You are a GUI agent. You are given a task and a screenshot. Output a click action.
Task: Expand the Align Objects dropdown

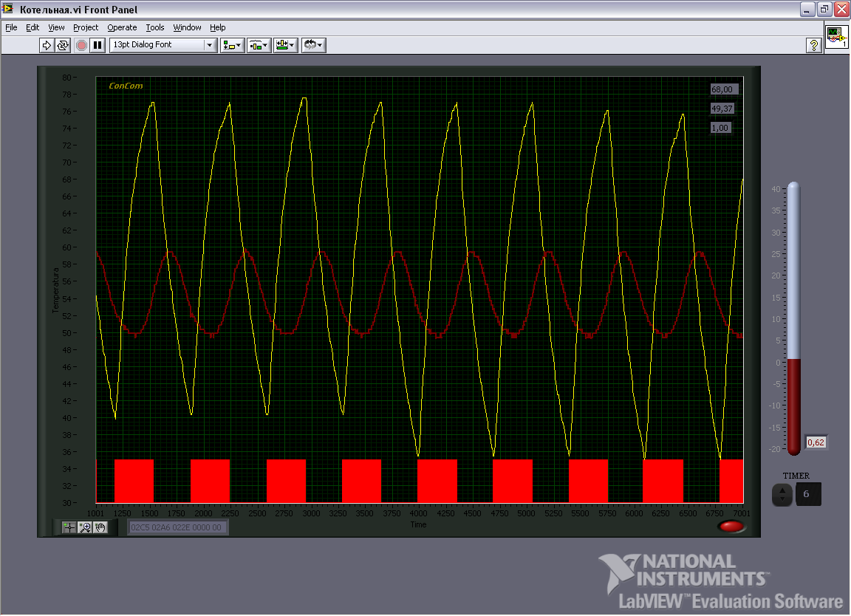(x=233, y=45)
